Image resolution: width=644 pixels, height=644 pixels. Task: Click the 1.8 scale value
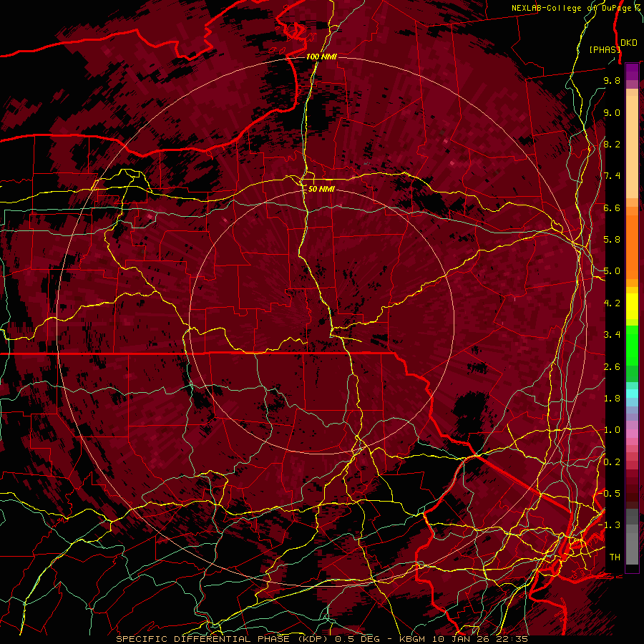pyautogui.click(x=612, y=399)
